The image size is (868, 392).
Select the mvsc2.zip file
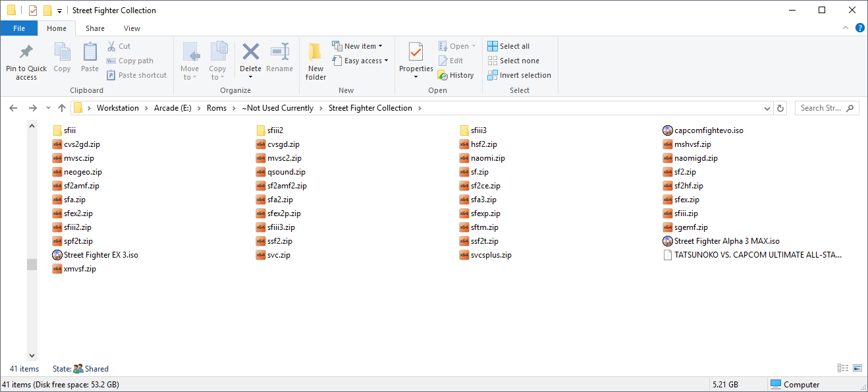pos(279,158)
